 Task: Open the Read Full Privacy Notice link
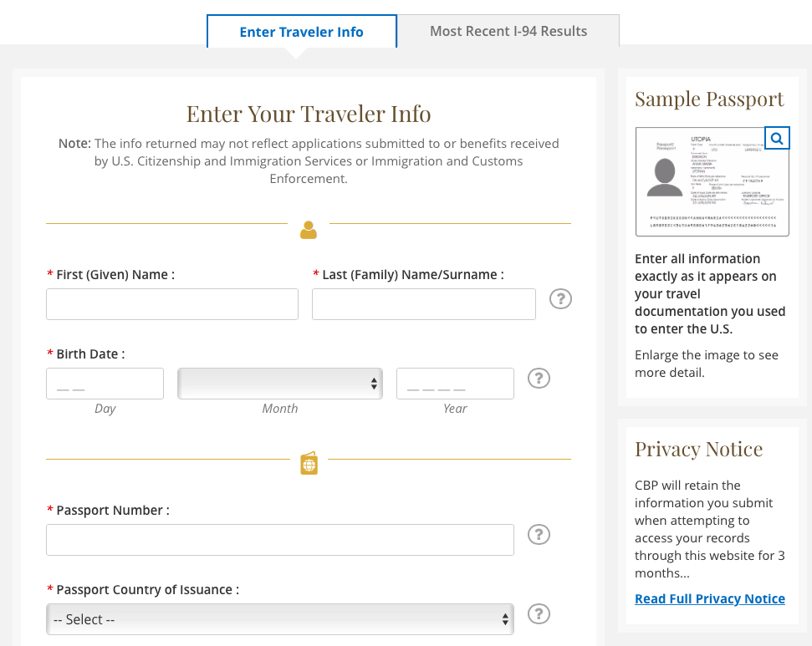709,598
